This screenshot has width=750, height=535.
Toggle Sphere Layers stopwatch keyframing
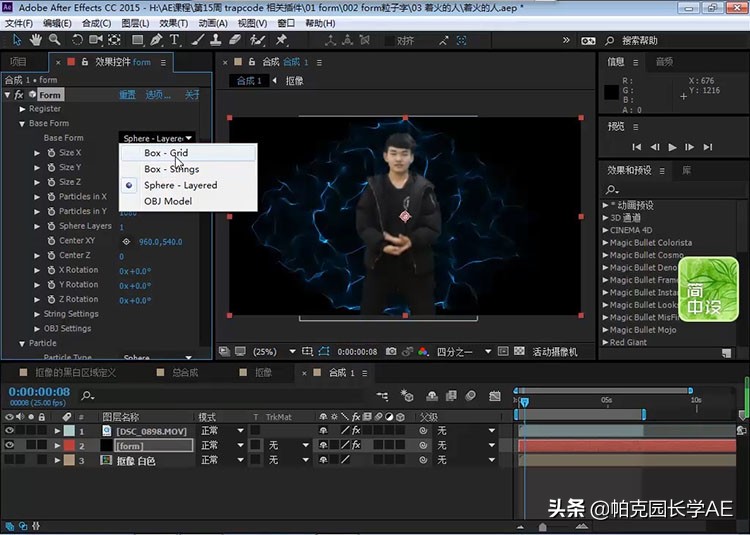click(51, 226)
